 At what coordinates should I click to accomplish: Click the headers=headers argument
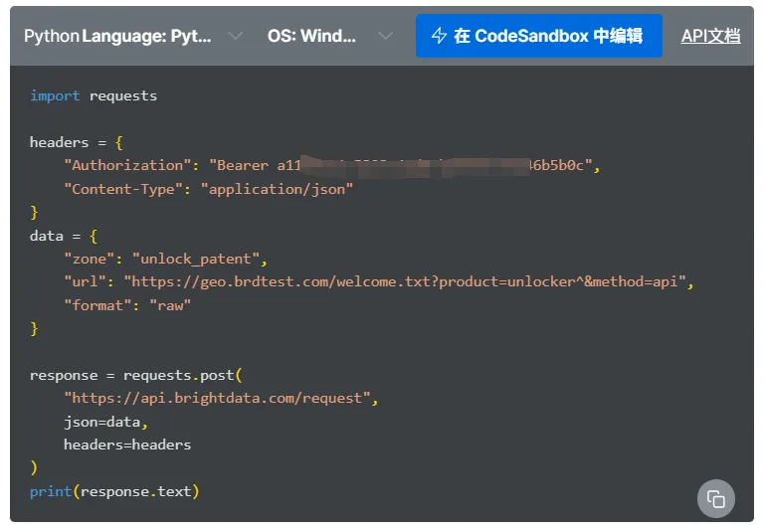pyautogui.click(x=127, y=444)
